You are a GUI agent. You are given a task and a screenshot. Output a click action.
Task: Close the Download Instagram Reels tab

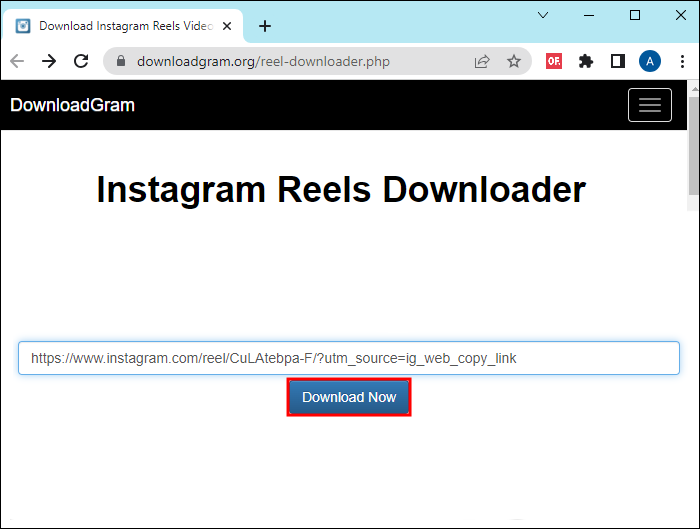pyautogui.click(x=227, y=26)
